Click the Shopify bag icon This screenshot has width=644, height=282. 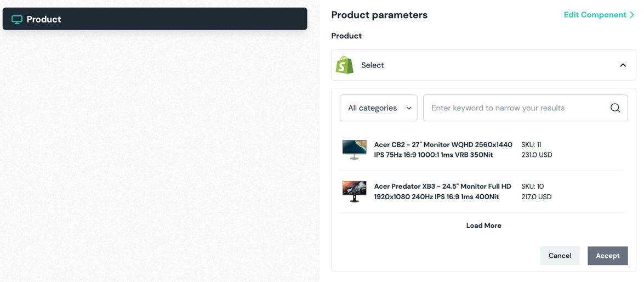click(345, 65)
